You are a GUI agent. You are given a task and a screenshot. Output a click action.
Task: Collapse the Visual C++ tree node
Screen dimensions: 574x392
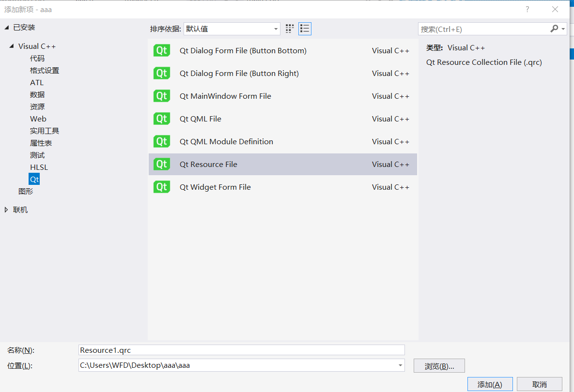point(11,46)
